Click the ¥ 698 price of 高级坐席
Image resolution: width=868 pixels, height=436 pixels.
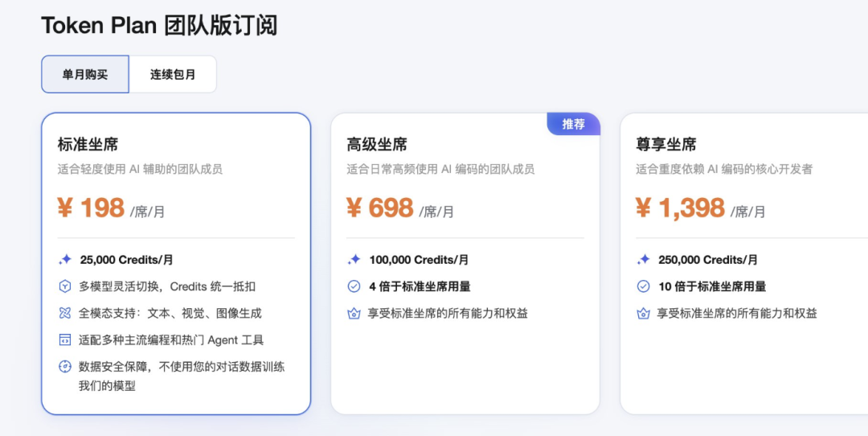(380, 208)
